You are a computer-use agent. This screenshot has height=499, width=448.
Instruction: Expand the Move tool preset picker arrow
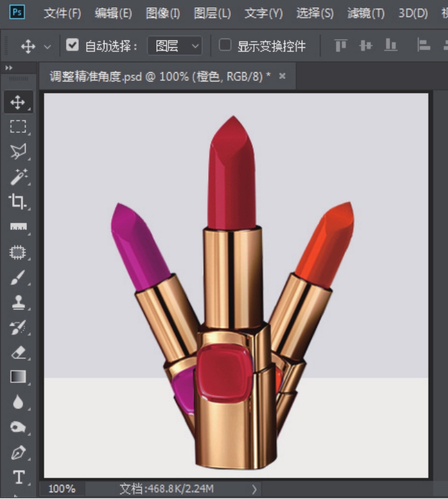point(47,47)
